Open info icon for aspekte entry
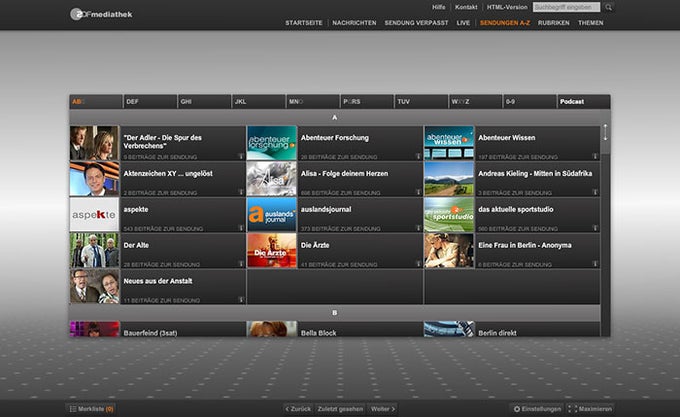The image size is (680, 417). click(x=241, y=228)
